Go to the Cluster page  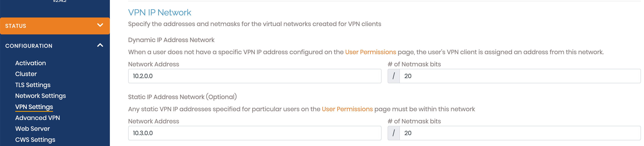pyautogui.click(x=26, y=74)
